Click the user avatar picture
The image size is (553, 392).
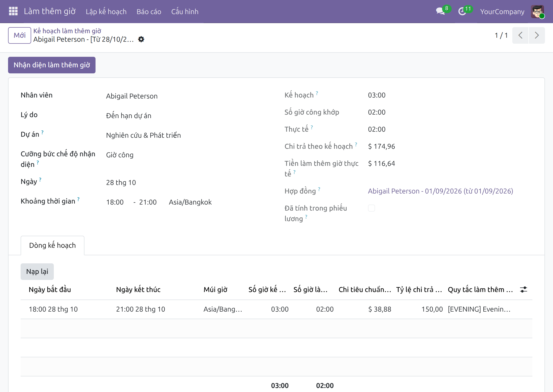pyautogui.click(x=537, y=12)
